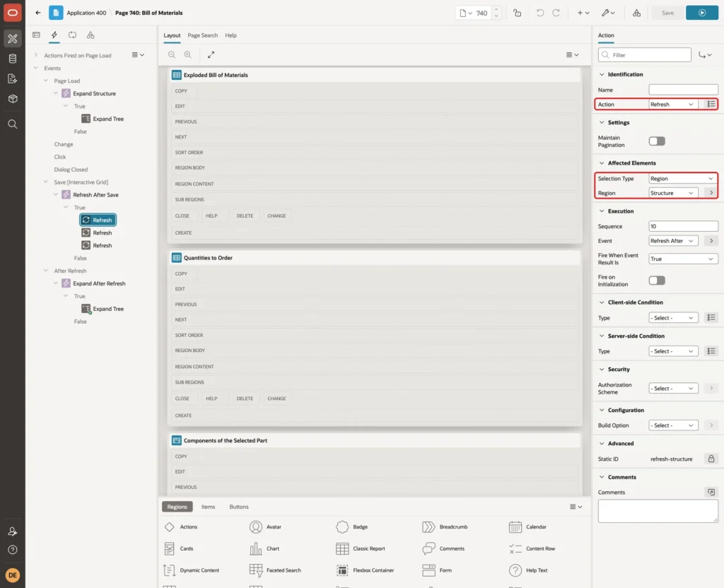Image resolution: width=724 pixels, height=588 pixels.
Task: Open the Build Option dropdown
Action: [673, 425]
